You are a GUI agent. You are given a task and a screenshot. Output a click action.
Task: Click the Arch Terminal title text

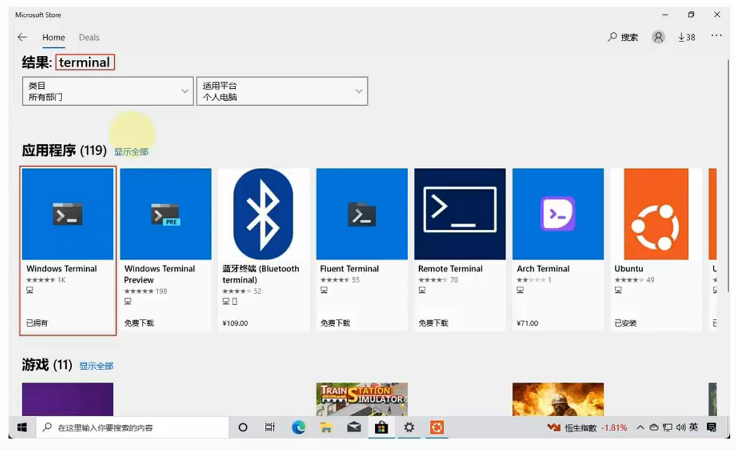[543, 268]
